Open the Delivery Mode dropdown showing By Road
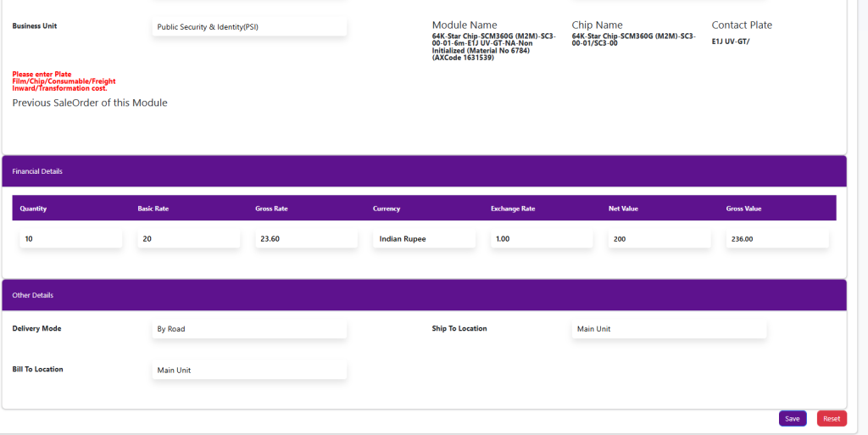This screenshot has width=868, height=435. tap(249, 329)
